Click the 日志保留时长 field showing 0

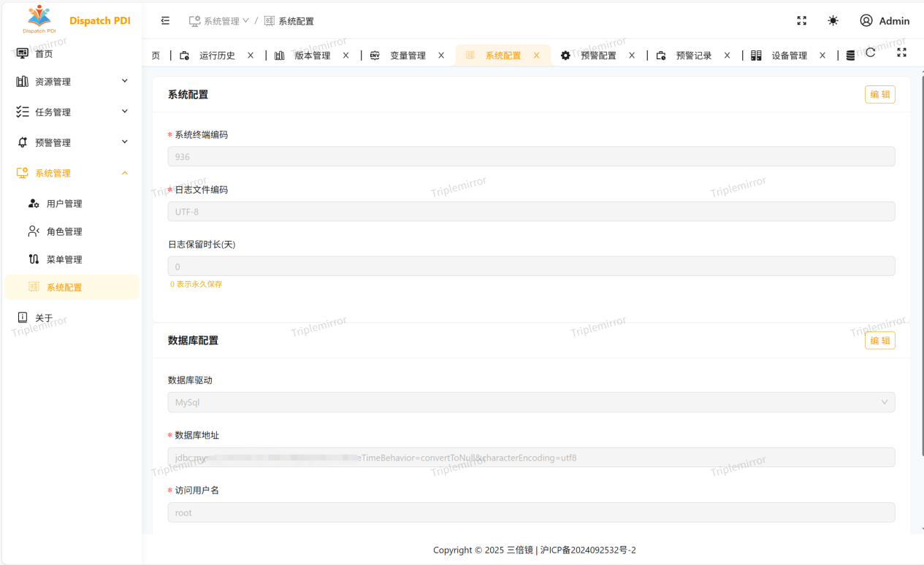click(x=531, y=266)
